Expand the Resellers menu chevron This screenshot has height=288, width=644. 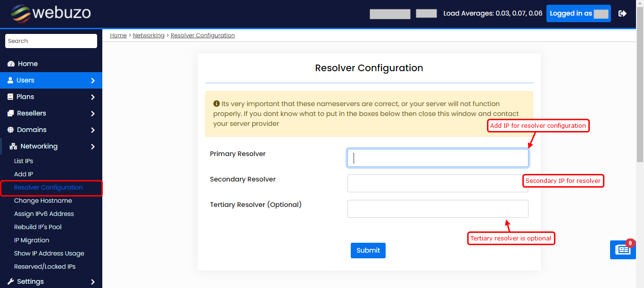[93, 114]
